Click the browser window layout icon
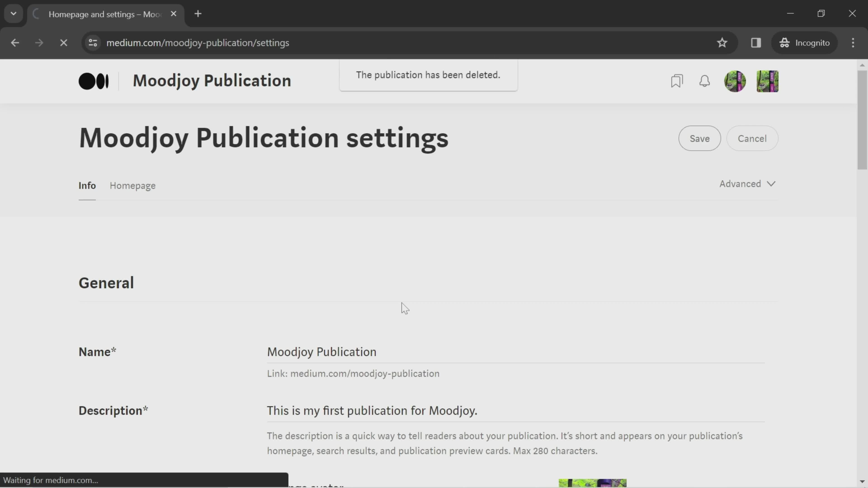 click(756, 42)
